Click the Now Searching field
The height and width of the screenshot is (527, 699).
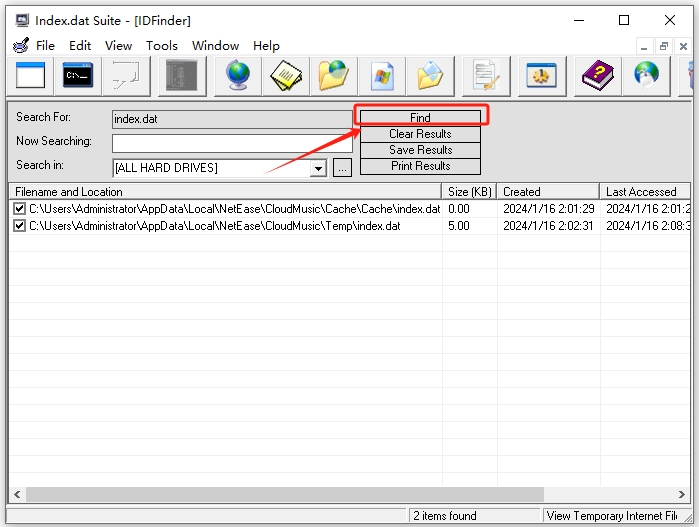pos(232,144)
